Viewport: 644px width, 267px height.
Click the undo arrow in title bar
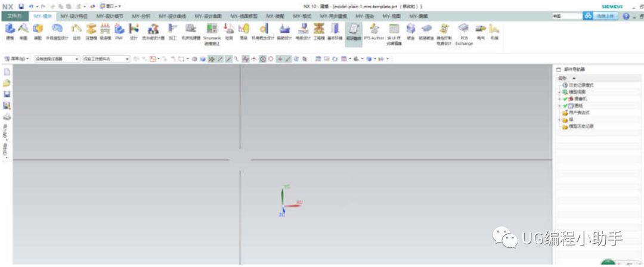[31, 6]
